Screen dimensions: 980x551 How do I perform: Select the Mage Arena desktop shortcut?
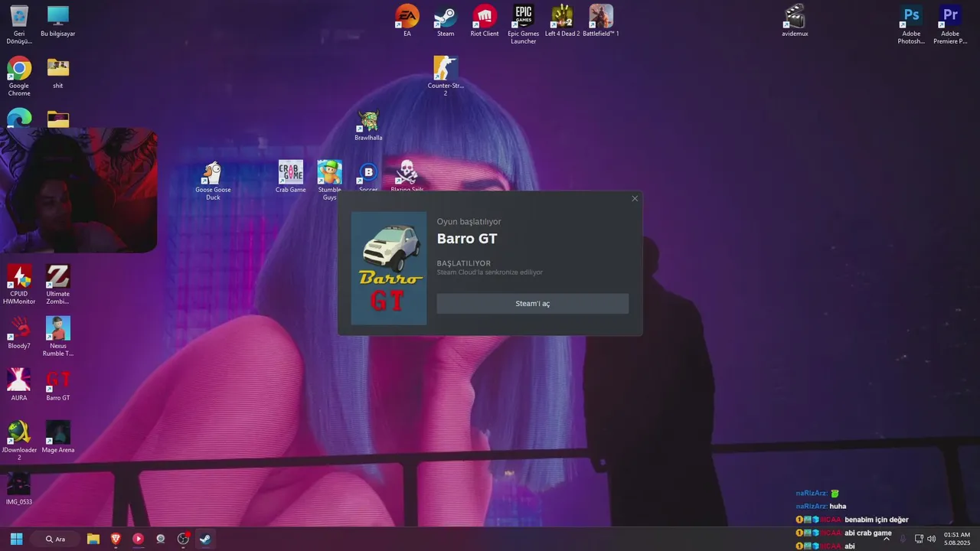pos(58,437)
